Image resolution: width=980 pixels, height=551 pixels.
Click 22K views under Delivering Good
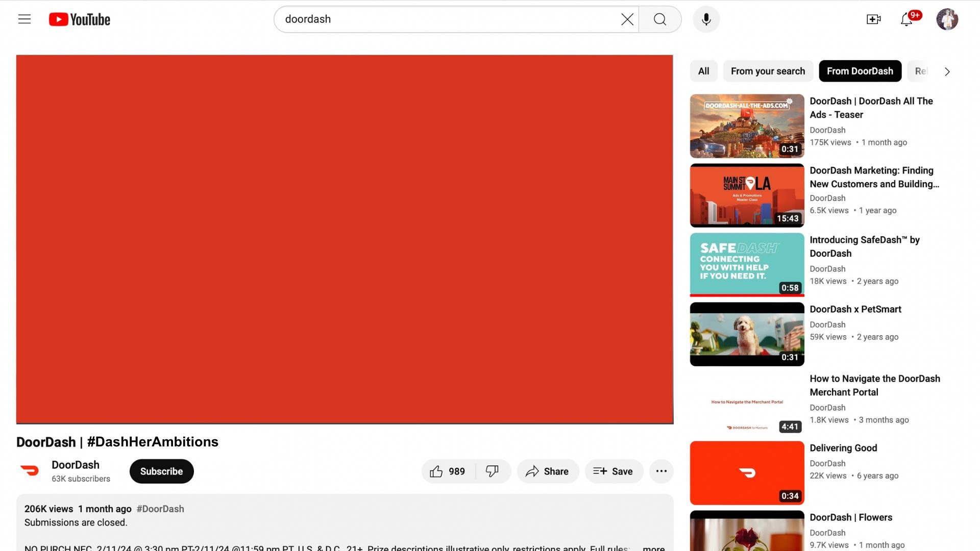pos(828,475)
